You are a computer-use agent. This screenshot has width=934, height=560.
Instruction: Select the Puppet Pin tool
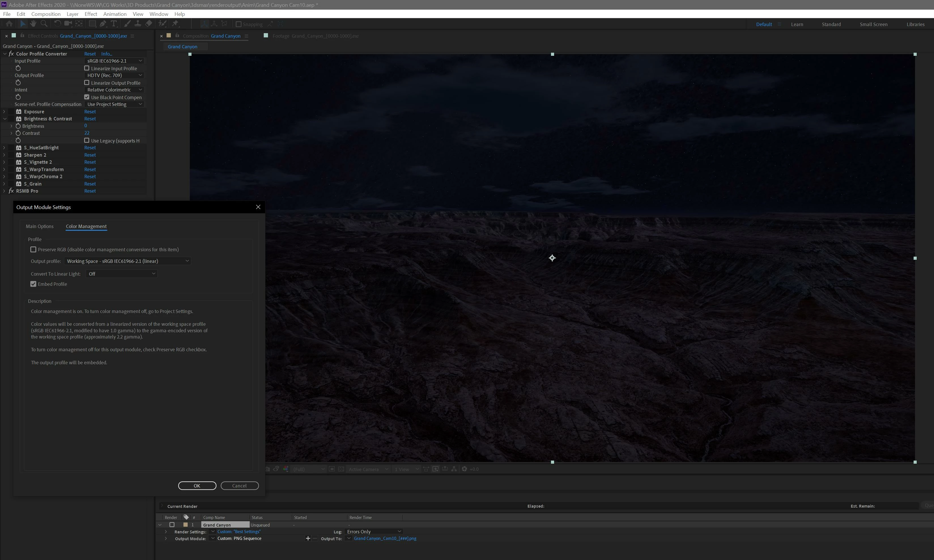pos(175,24)
